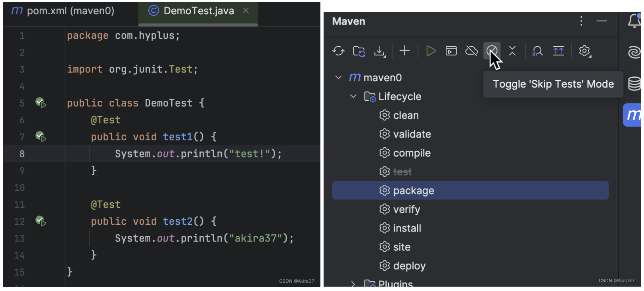Click package com.hyplus declaration
The height and width of the screenshot is (291, 644).
(x=123, y=36)
